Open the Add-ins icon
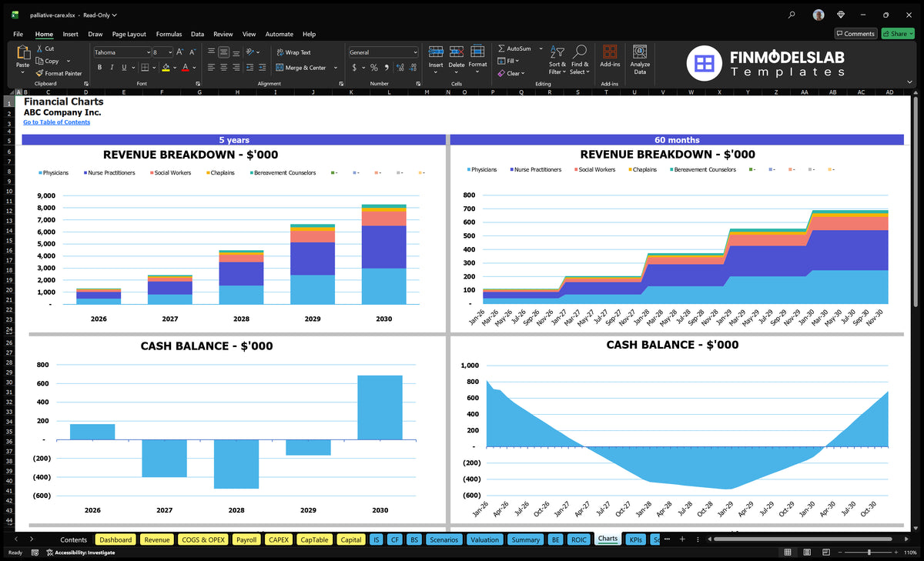Screen dimensions: 924x561 click(610, 52)
